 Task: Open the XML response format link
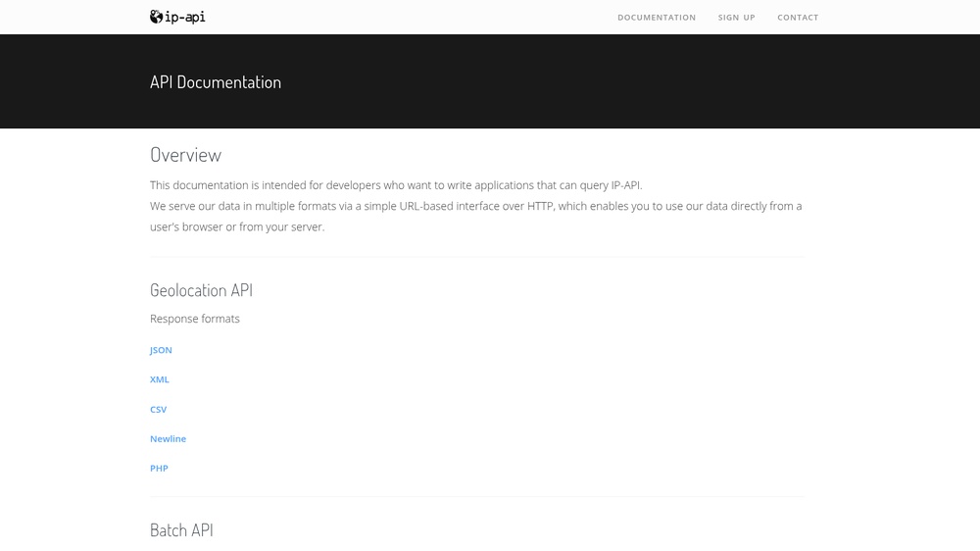tap(160, 379)
